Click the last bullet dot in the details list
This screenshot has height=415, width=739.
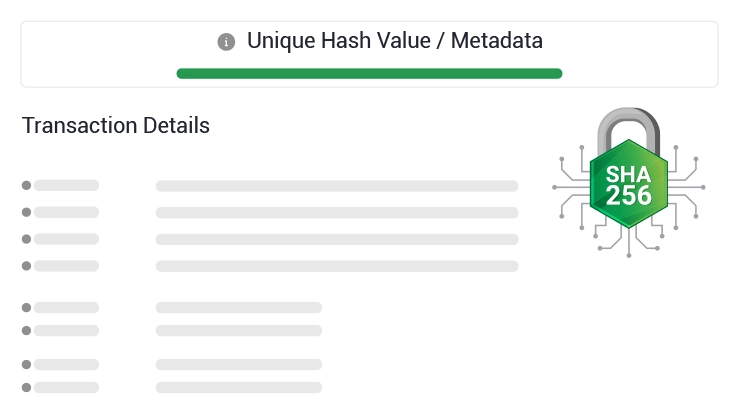point(27,387)
